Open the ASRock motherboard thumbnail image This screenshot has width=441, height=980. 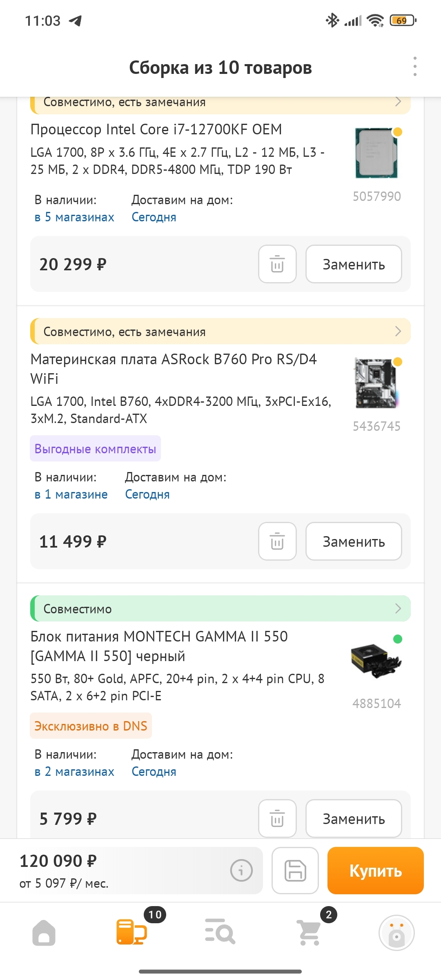point(376,383)
